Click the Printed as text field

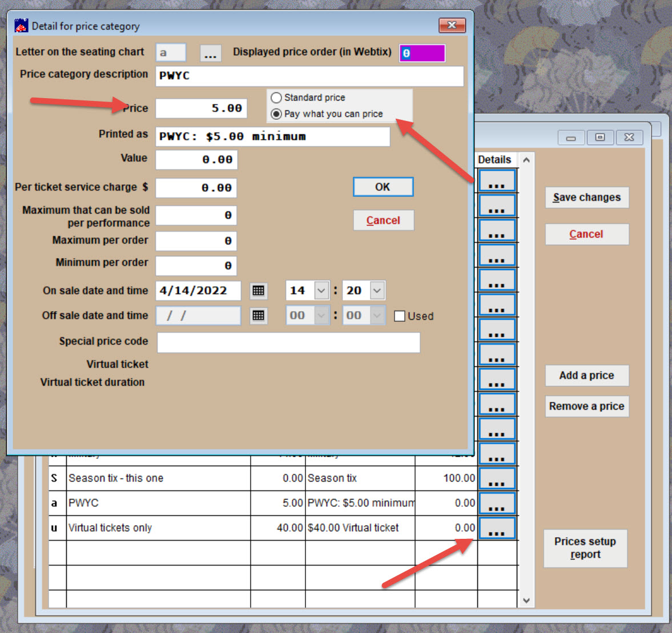pos(273,136)
